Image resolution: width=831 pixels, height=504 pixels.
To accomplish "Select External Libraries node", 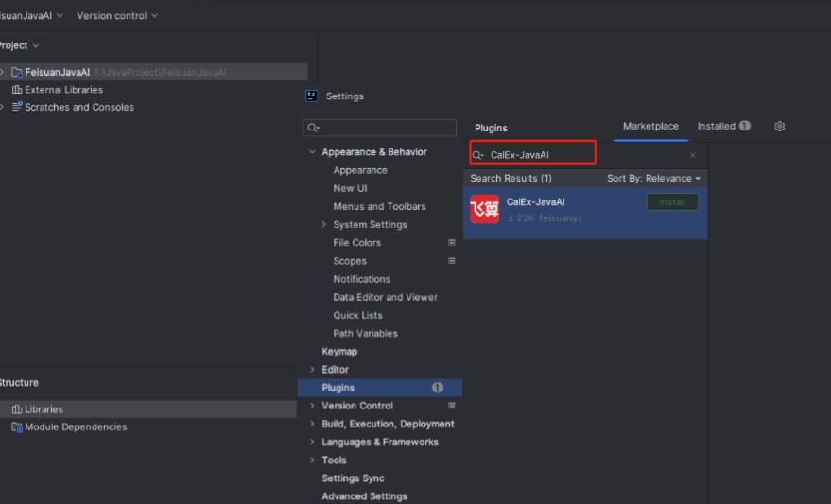I will coord(63,90).
